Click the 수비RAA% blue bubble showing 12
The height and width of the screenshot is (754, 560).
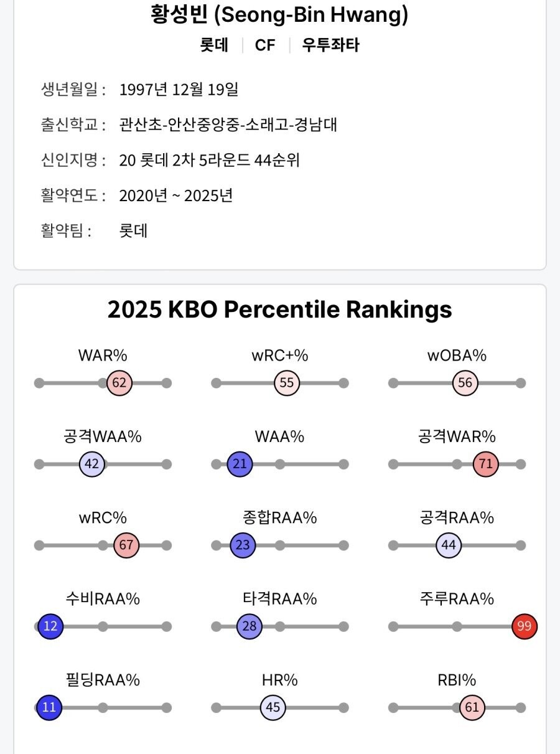[50, 626]
